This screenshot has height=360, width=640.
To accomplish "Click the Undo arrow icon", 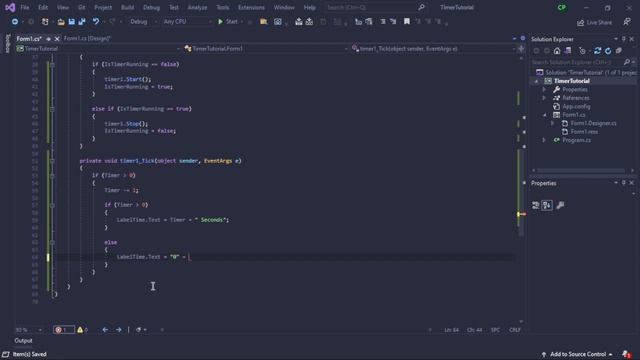I will click(x=96, y=22).
